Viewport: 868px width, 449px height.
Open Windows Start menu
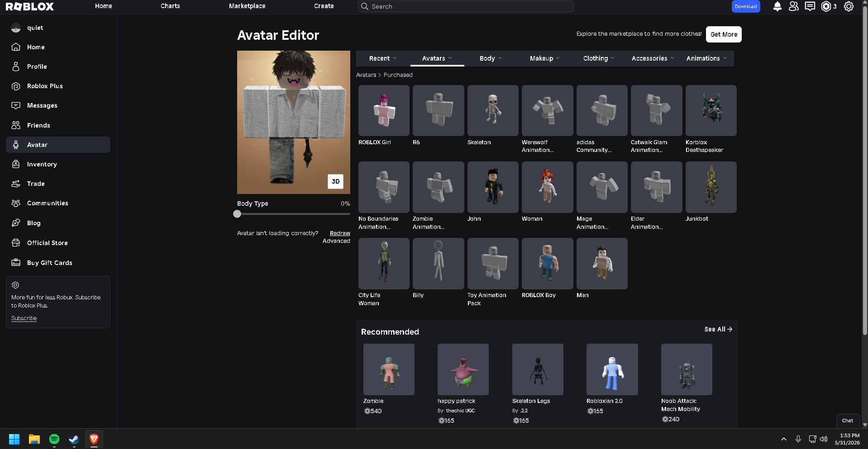(x=14, y=439)
